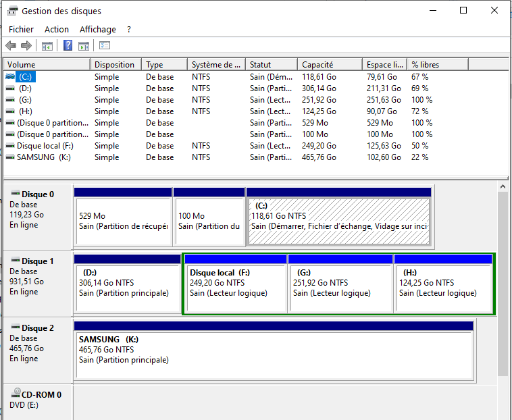
Task: Sort by the % libres column header
Action: [x=438, y=65]
